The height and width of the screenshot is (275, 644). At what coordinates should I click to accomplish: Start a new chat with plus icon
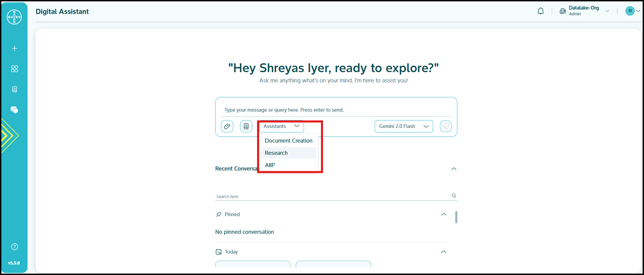[x=15, y=48]
